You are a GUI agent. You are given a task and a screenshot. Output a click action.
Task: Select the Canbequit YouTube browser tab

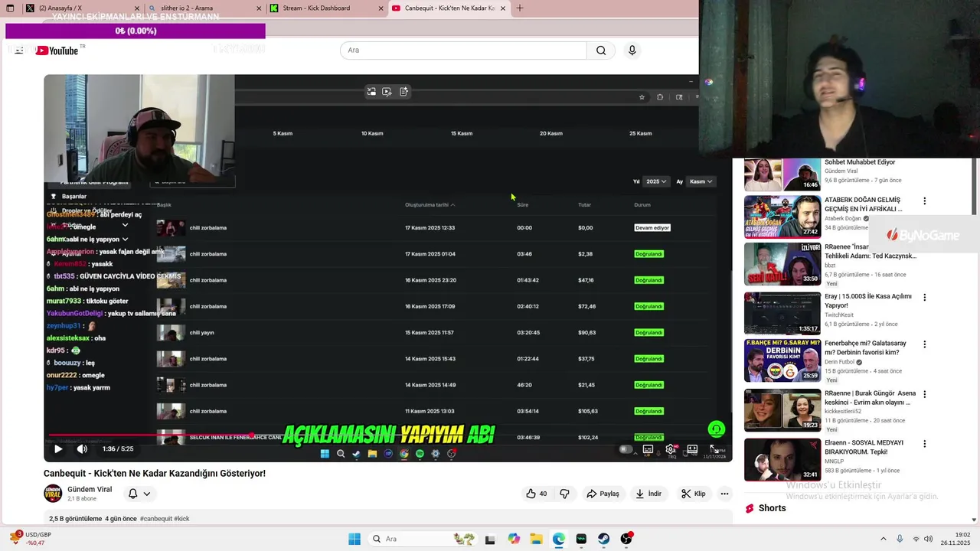[449, 8]
